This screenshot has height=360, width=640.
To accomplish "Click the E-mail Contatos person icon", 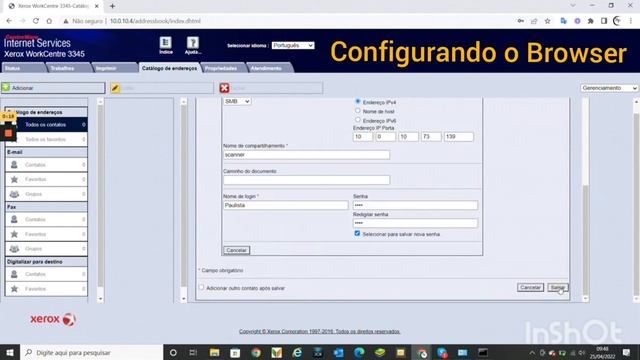I will 14,164.
